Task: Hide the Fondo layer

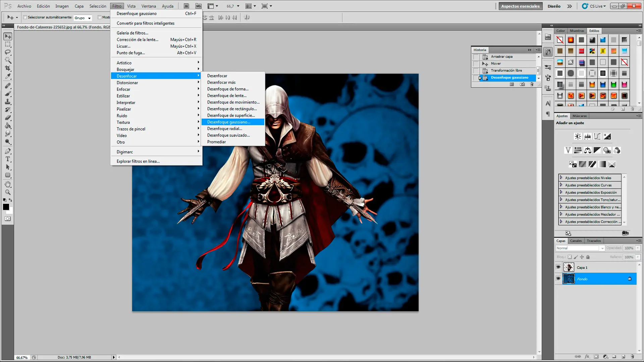Action: (x=558, y=279)
